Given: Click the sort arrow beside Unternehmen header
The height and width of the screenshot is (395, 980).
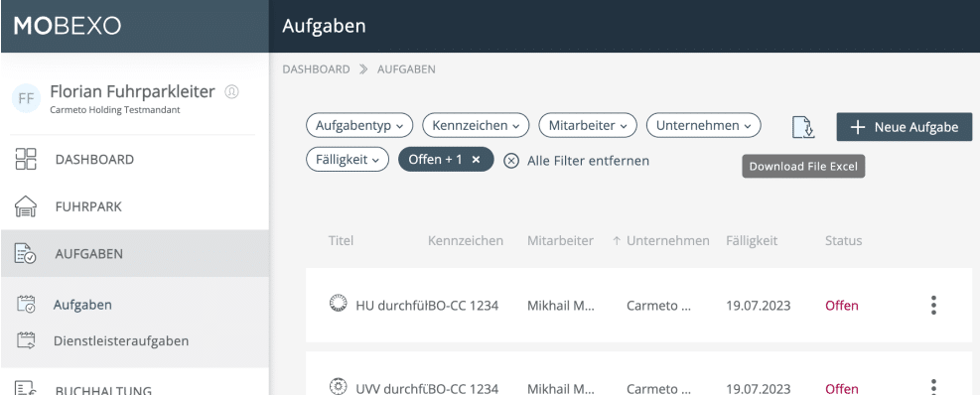Looking at the screenshot, I should [617, 240].
